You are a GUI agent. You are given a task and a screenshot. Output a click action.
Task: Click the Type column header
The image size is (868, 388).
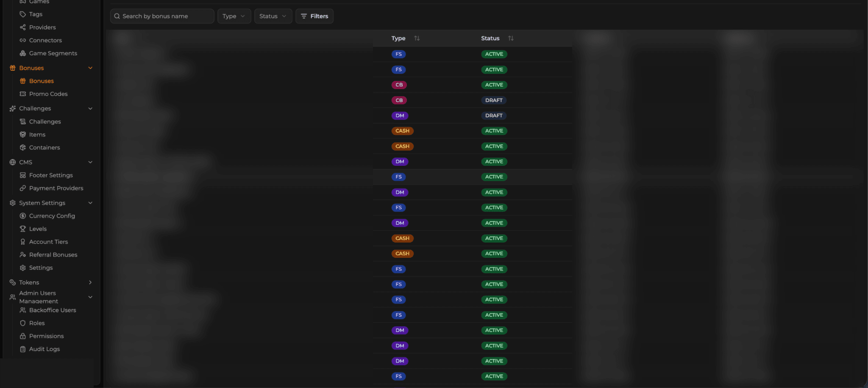[398, 38]
